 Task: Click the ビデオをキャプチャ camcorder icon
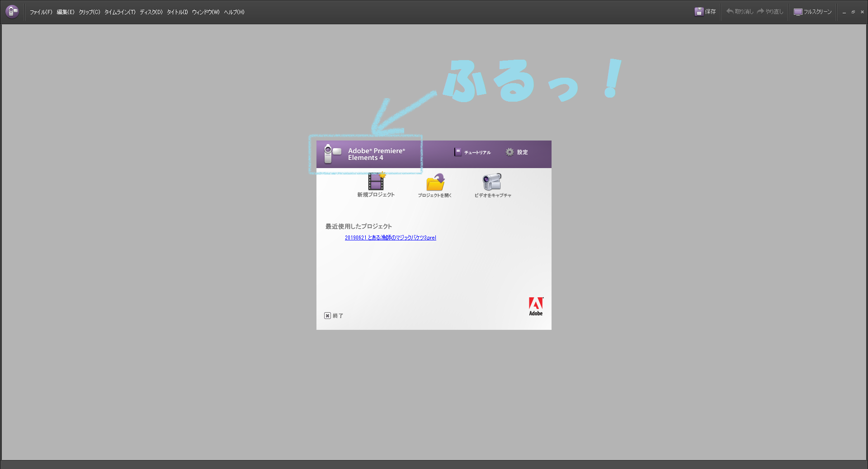coord(492,182)
